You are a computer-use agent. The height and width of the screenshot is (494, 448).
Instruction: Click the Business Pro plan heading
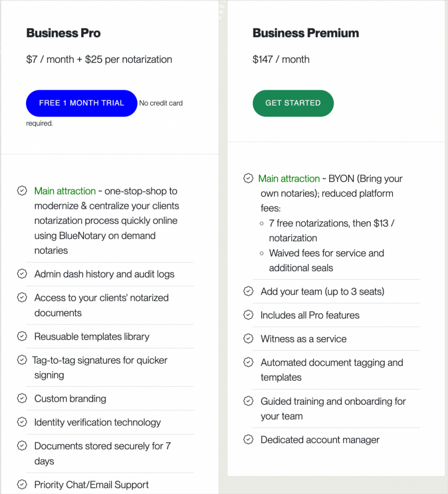click(x=63, y=33)
